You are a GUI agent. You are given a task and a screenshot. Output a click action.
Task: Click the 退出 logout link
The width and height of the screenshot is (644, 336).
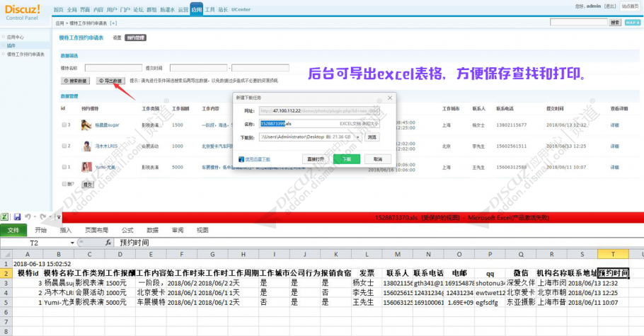pyautogui.click(x=610, y=6)
